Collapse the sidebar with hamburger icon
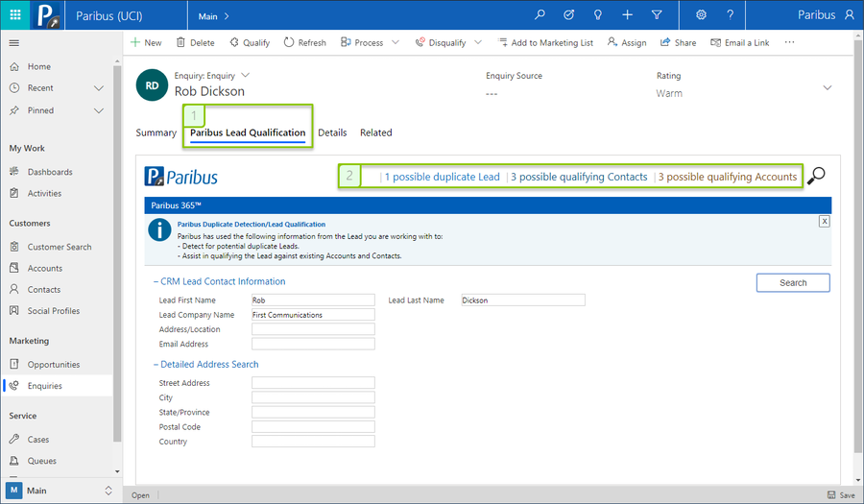 14,43
